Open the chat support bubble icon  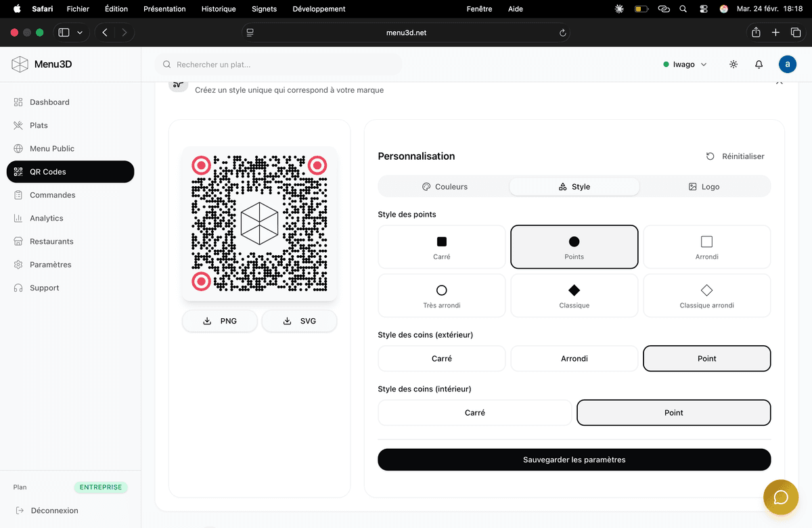coord(780,498)
